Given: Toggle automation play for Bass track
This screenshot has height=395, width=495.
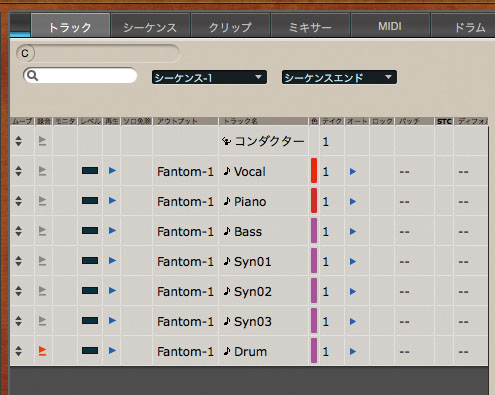Looking at the screenshot, I should [x=353, y=231].
